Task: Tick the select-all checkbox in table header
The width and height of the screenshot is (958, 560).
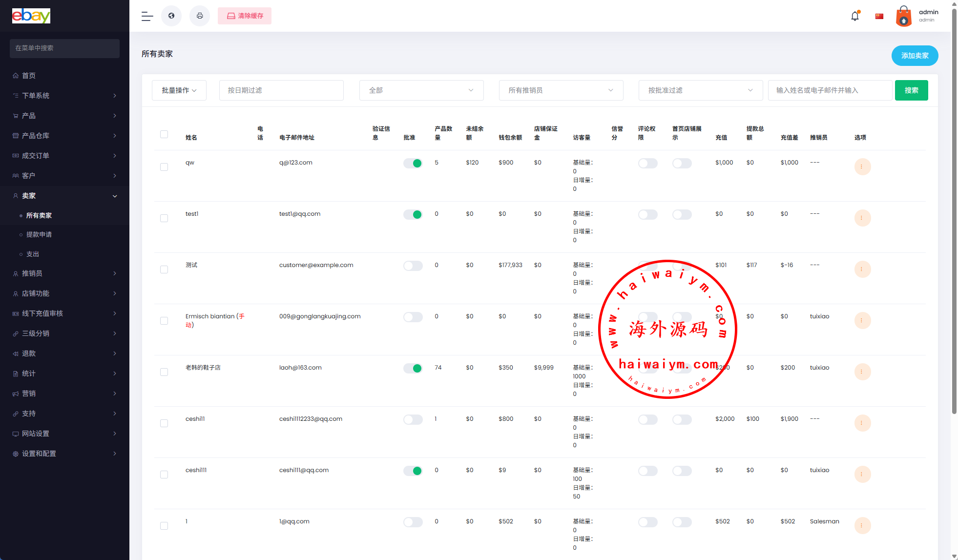Action: pyautogui.click(x=164, y=134)
